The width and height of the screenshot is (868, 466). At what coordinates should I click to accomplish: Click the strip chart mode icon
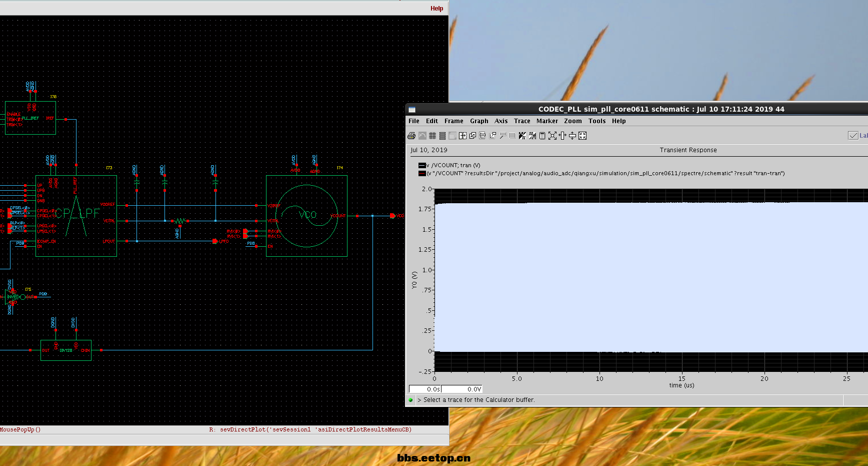tap(442, 136)
